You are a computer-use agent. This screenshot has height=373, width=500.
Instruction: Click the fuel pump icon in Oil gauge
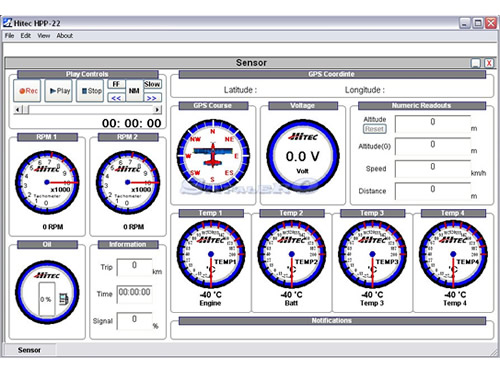pyautogui.click(x=64, y=299)
